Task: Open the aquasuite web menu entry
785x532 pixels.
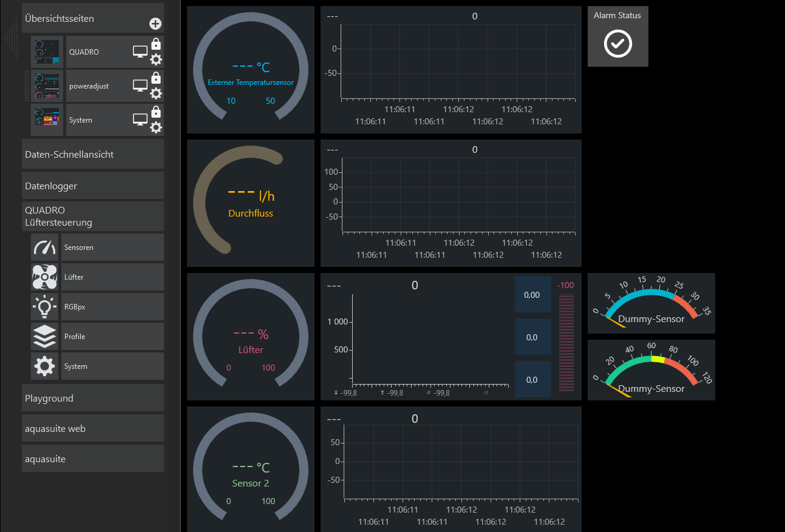Action: click(x=93, y=429)
